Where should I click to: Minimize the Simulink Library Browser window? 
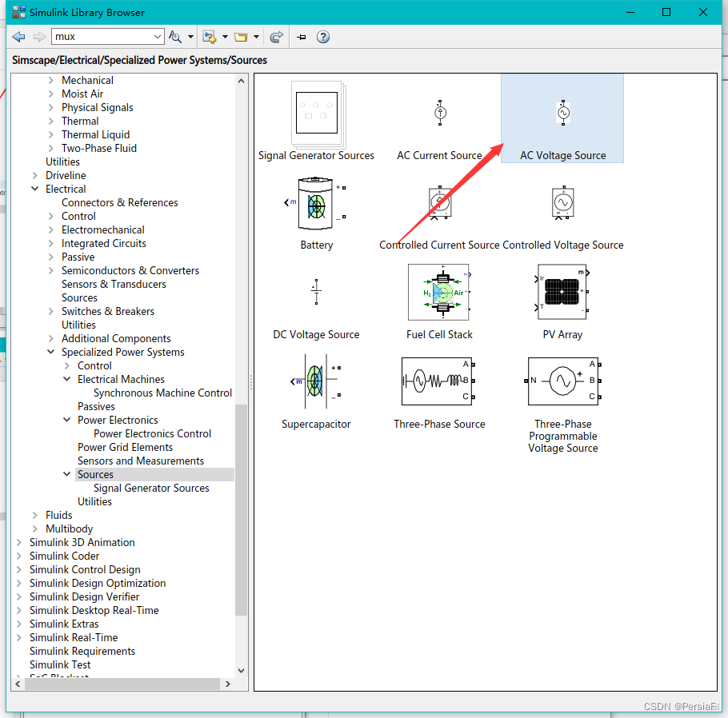pyautogui.click(x=630, y=12)
